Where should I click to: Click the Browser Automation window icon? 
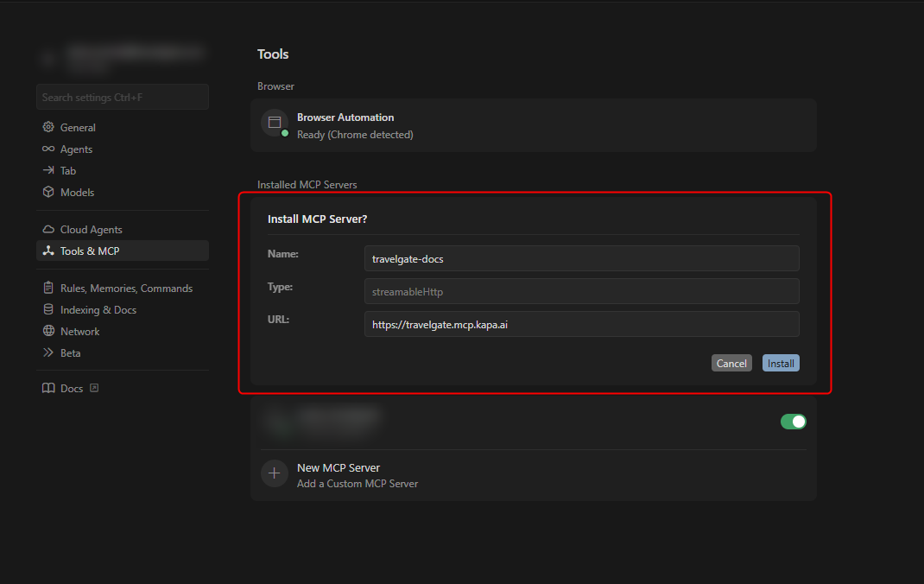(x=275, y=123)
